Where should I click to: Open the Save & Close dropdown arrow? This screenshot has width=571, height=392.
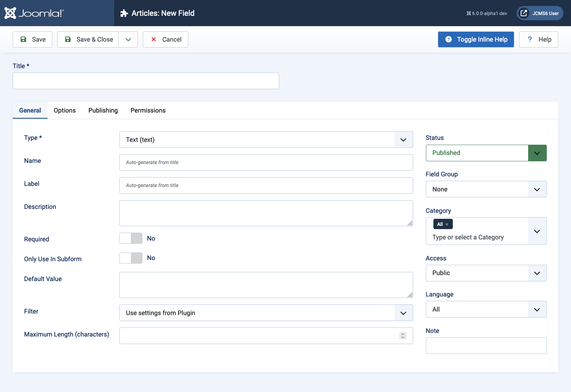pyautogui.click(x=128, y=39)
